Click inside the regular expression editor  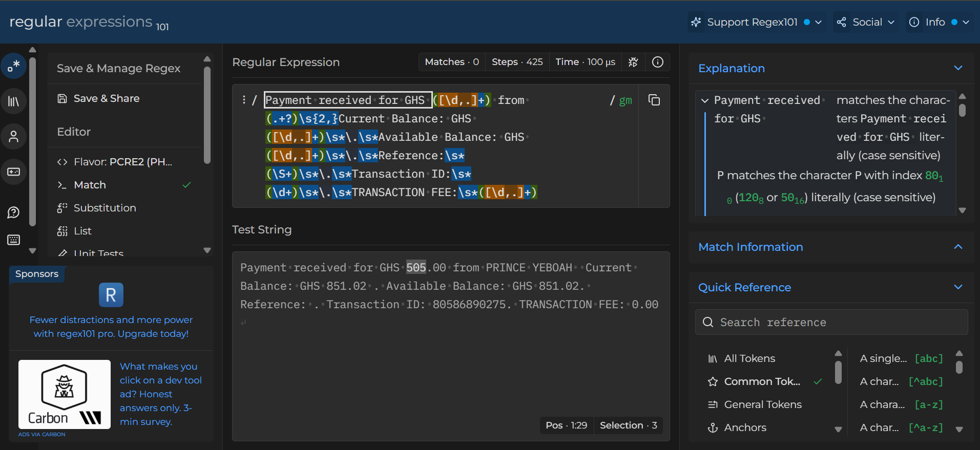435,146
